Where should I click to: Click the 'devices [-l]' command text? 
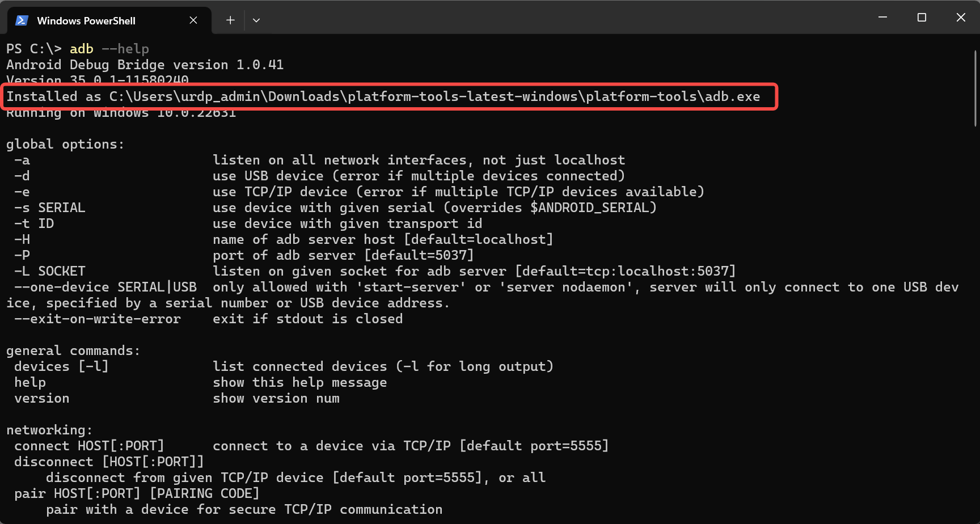61,366
